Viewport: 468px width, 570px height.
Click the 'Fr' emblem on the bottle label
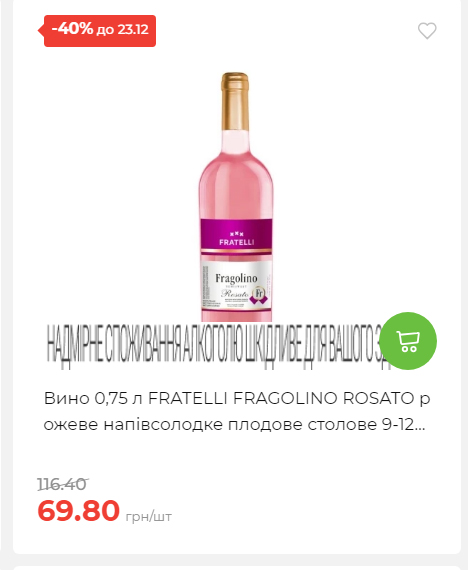[x=259, y=294]
